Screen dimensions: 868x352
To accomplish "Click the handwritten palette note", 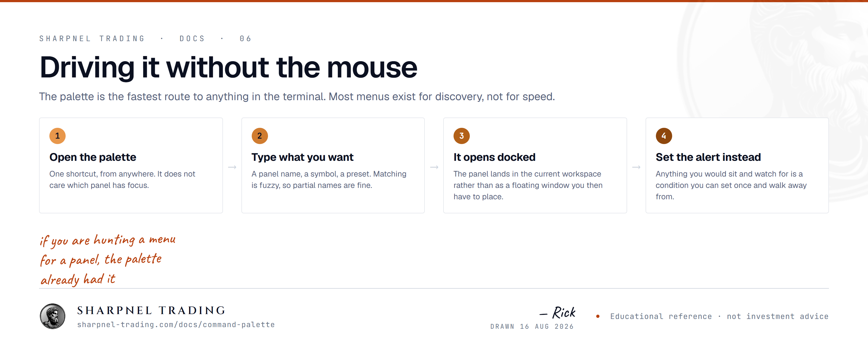I will tap(107, 259).
